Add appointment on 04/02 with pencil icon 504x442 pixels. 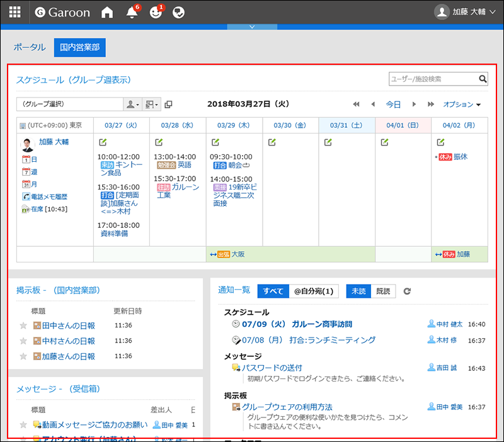point(440,142)
